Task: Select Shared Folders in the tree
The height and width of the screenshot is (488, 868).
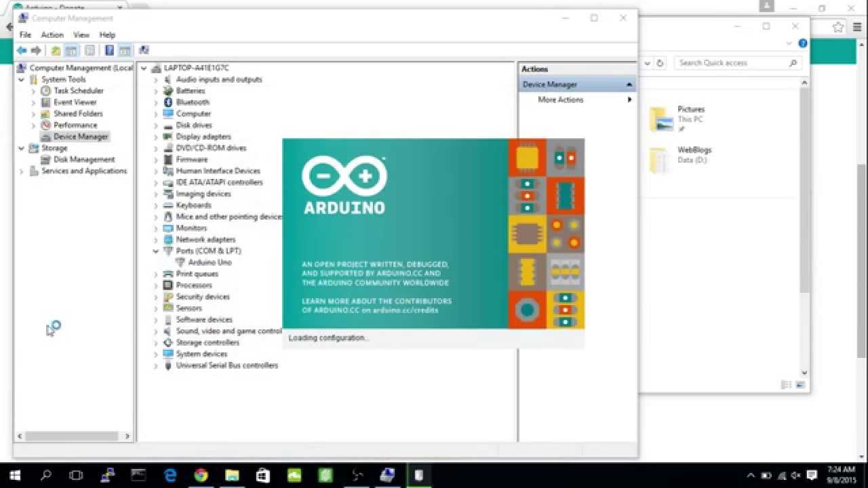Action: (x=78, y=113)
